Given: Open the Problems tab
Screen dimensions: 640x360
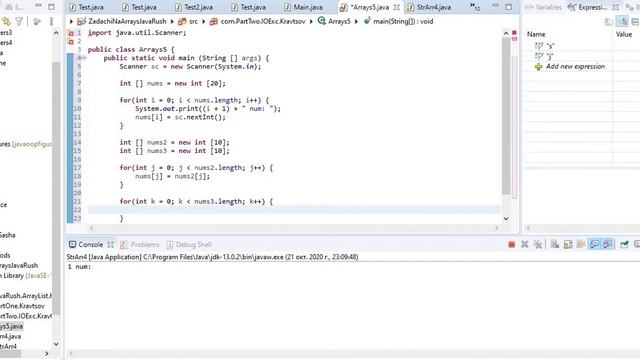Looking at the screenshot, I should (140, 244).
